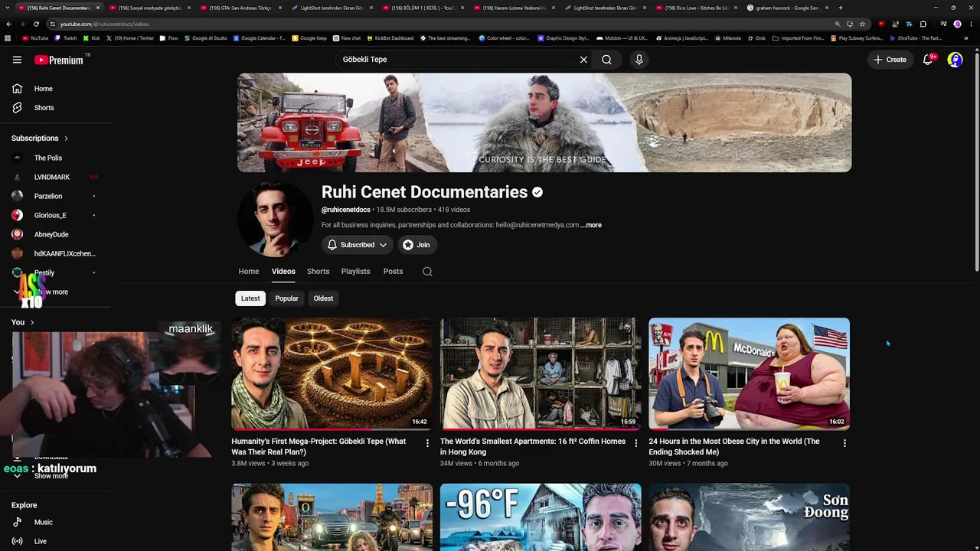The width and height of the screenshot is (980, 551).
Task: Expand the Subscriptions section arrow
Action: pyautogui.click(x=66, y=139)
